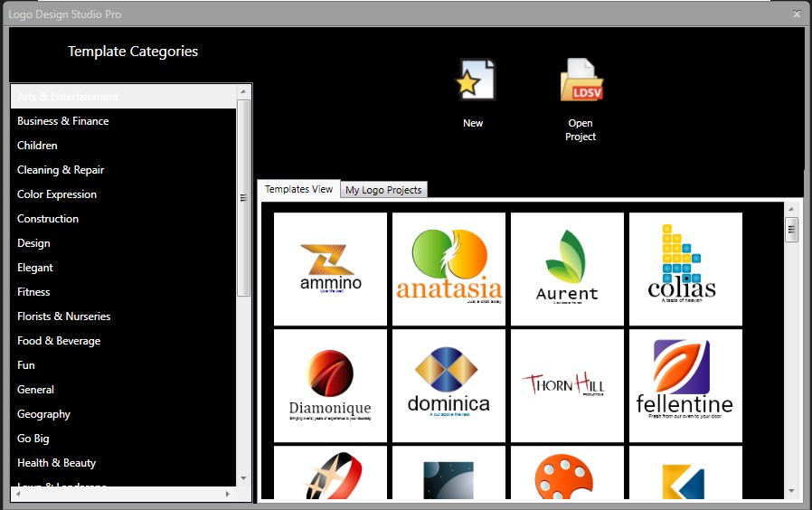
Task: Choose the dominica logo template
Action: (x=448, y=385)
